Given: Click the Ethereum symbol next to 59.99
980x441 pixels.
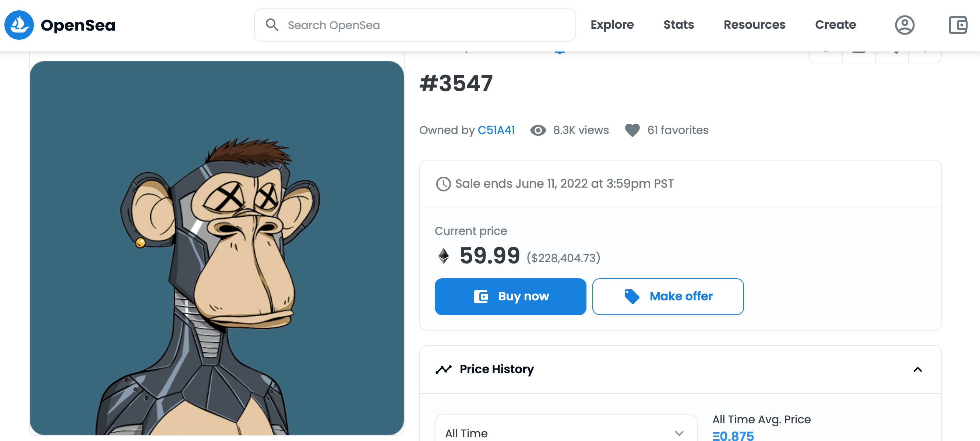Looking at the screenshot, I should (x=443, y=255).
